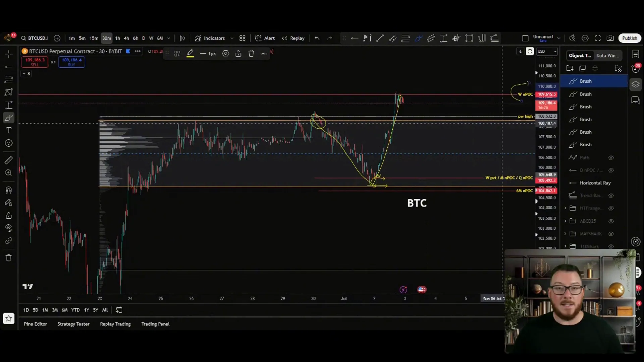Viewport: 644px width, 362px height.
Task: Open the emoji icons tool
Action: tap(9, 143)
